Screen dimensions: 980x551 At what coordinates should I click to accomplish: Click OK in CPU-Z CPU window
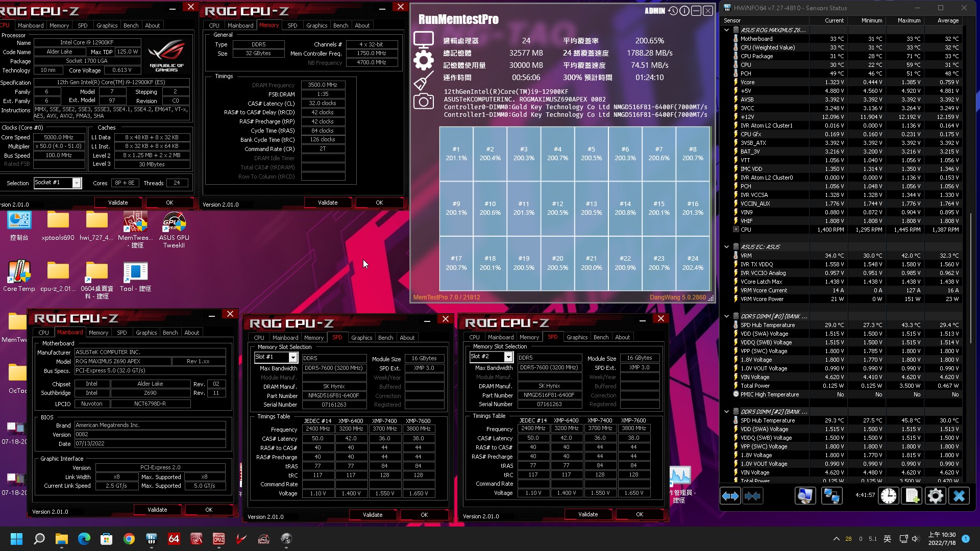click(x=169, y=203)
